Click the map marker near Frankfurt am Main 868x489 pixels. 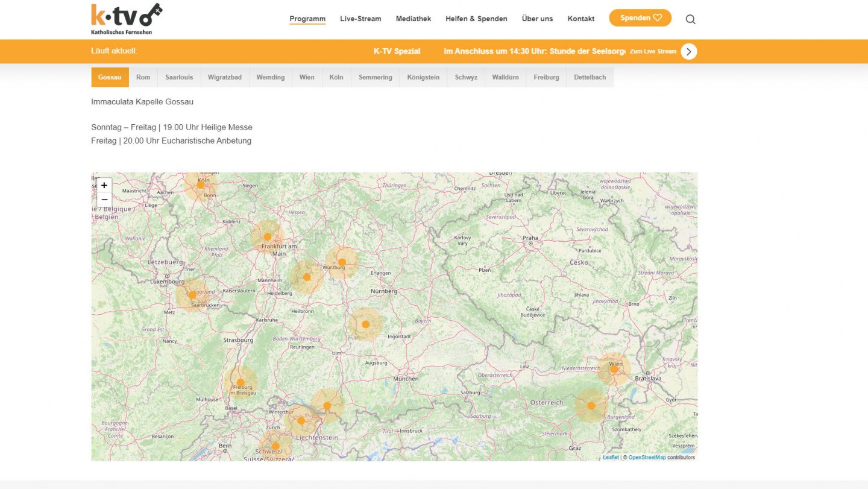click(267, 237)
